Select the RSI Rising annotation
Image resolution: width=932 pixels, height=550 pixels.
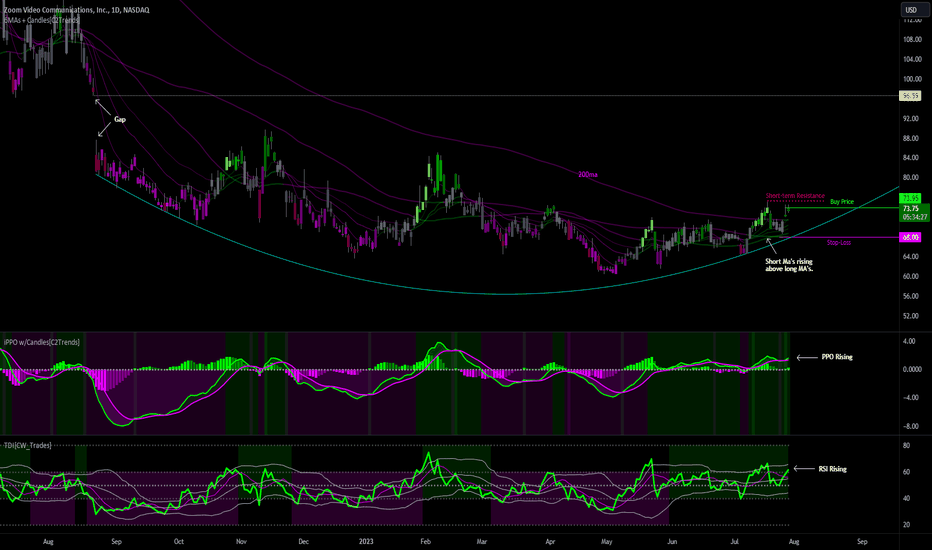[832, 469]
